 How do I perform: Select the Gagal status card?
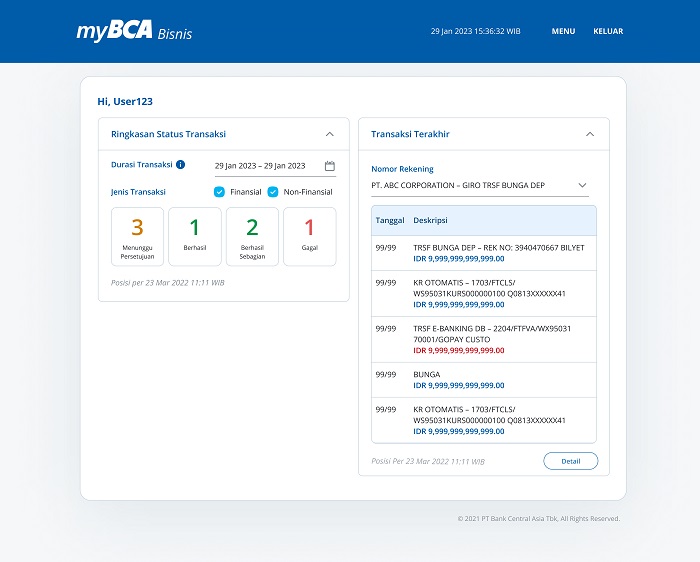[309, 237]
